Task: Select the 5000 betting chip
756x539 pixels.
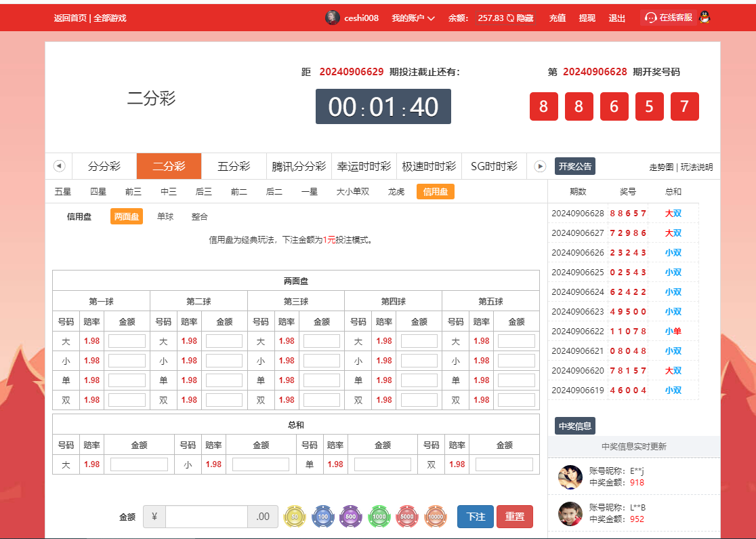Action: click(x=407, y=517)
